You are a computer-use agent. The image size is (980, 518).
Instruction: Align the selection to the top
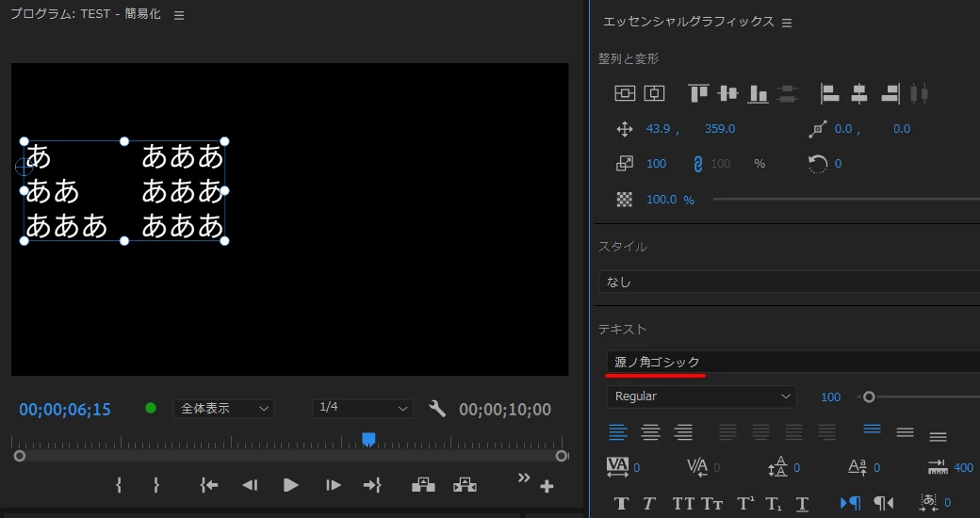click(x=698, y=94)
